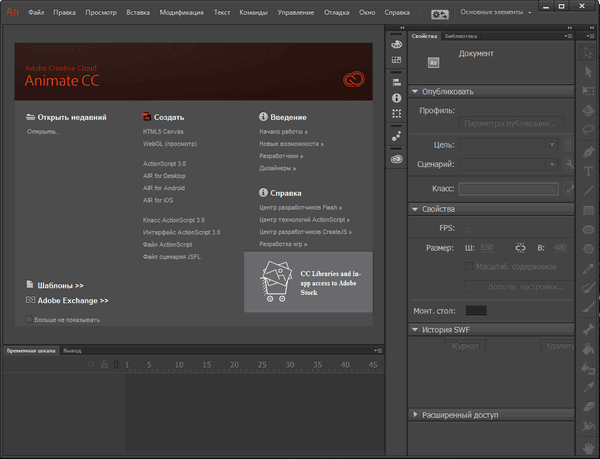600x459 pixels.
Task: Select the Subselection tool
Action: 588,72
